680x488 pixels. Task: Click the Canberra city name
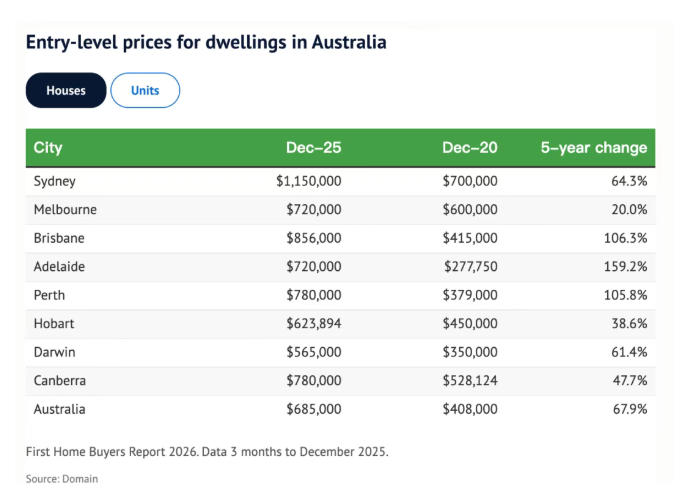61,381
